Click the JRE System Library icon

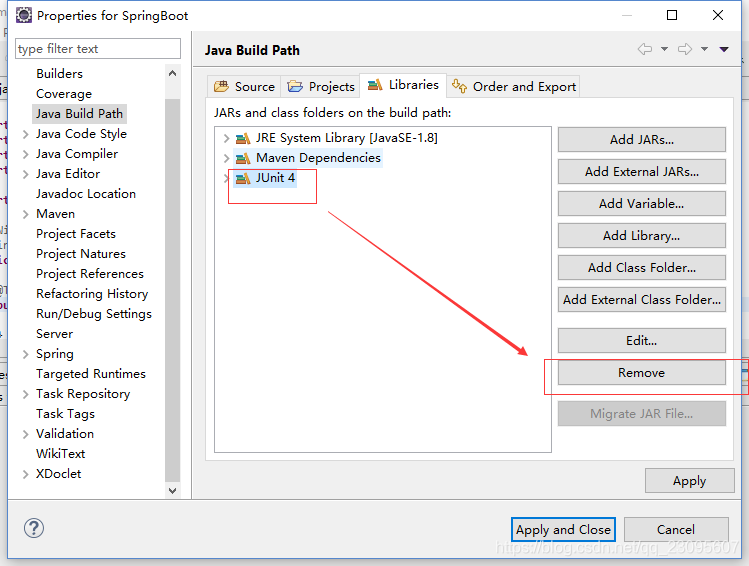click(x=243, y=139)
